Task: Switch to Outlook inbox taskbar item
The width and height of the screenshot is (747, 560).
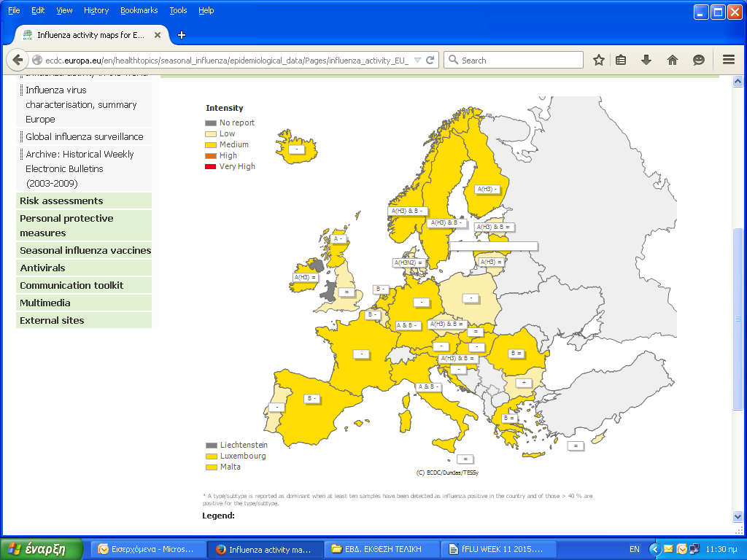Action: pos(148,549)
